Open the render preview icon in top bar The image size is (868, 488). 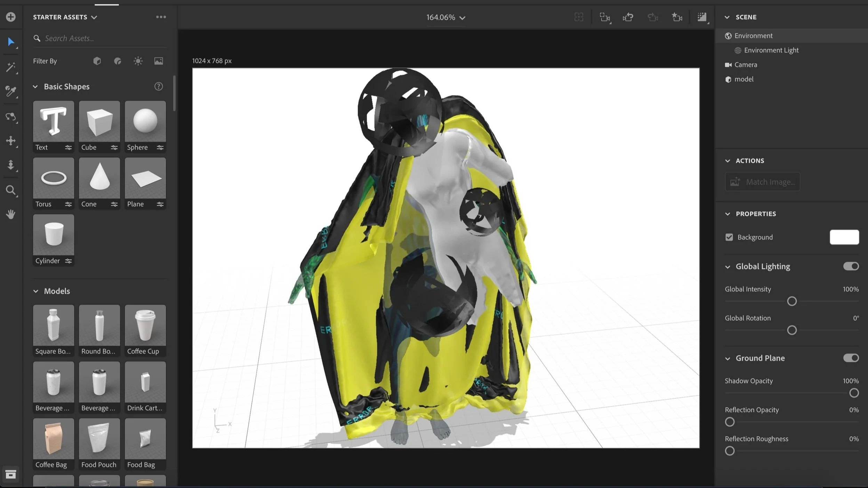click(702, 17)
